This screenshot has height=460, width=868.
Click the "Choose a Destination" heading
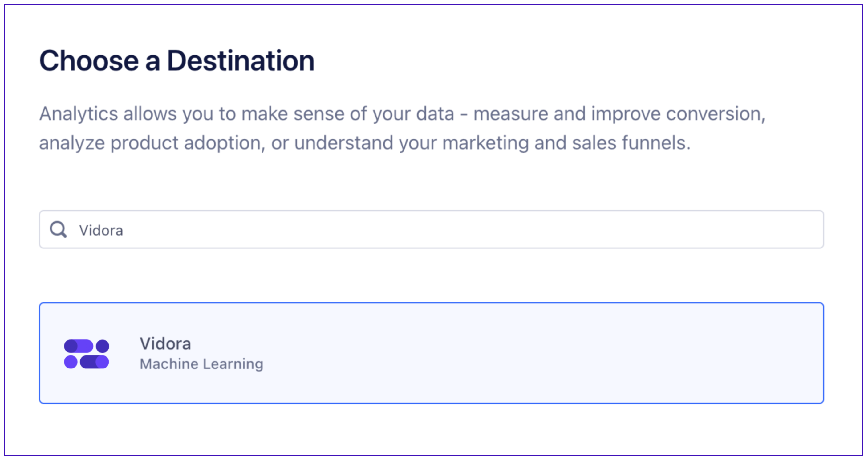pyautogui.click(x=177, y=61)
